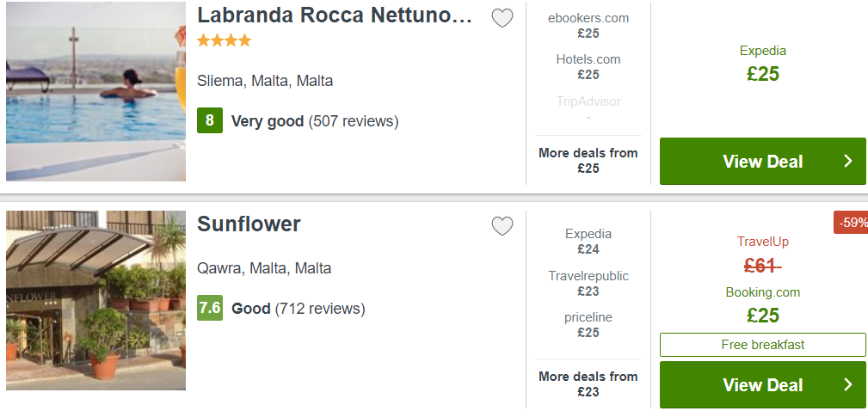Open the Labranda Rocca Nettuno pool photo
This screenshot has height=411, width=868.
click(95, 91)
